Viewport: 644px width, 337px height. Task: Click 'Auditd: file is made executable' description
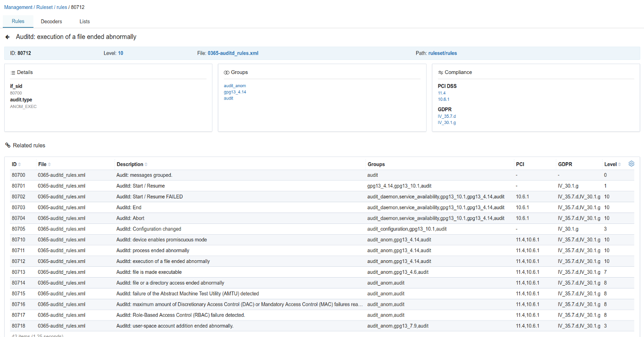(149, 272)
